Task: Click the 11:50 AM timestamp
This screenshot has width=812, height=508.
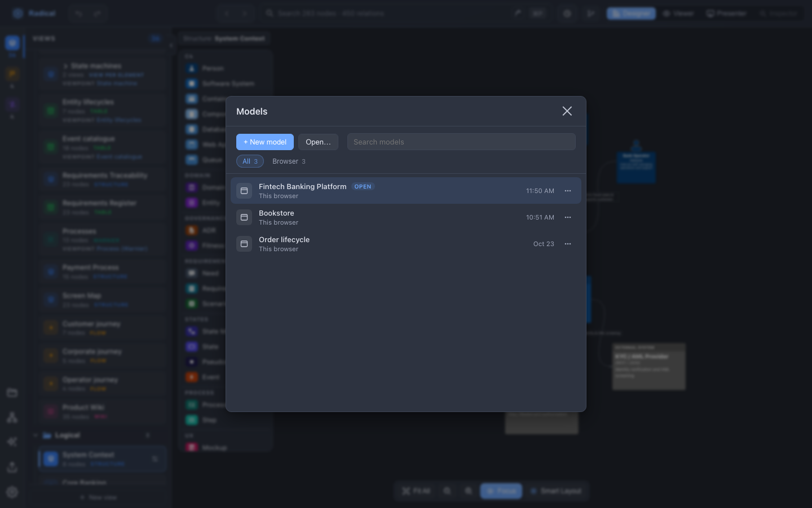Action: (x=540, y=191)
